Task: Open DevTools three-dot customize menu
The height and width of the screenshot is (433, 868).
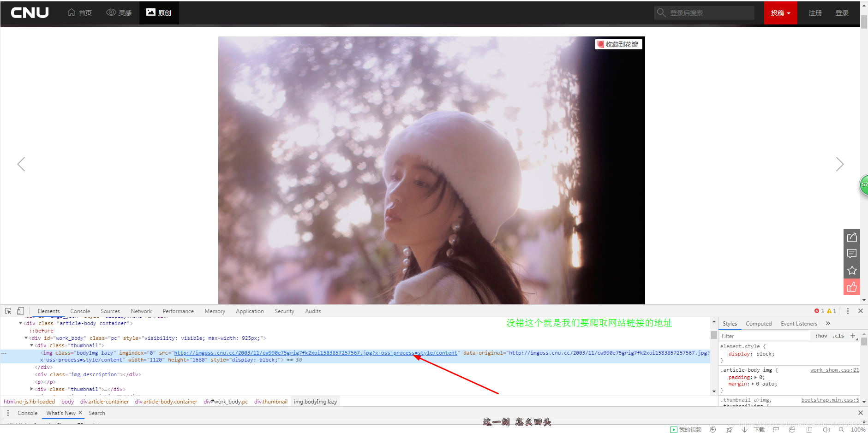Action: click(x=848, y=311)
